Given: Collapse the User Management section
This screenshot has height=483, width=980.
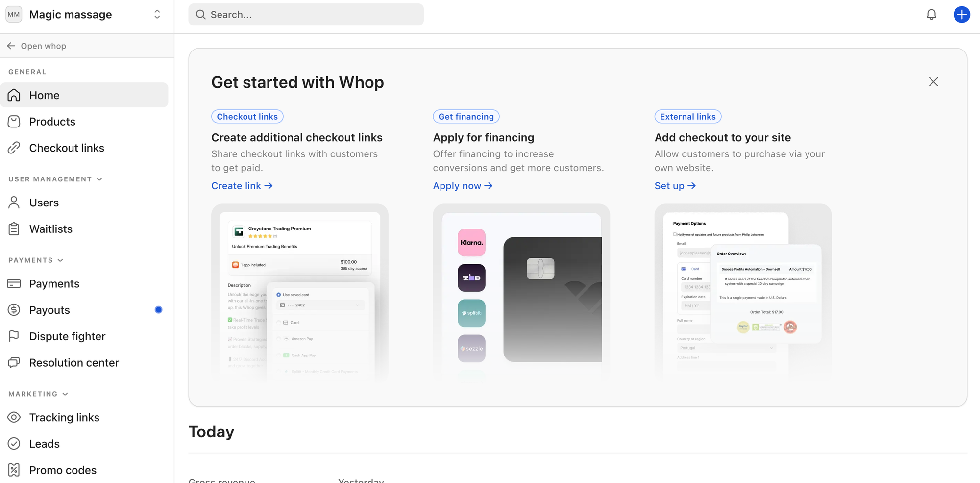Looking at the screenshot, I should tap(55, 179).
